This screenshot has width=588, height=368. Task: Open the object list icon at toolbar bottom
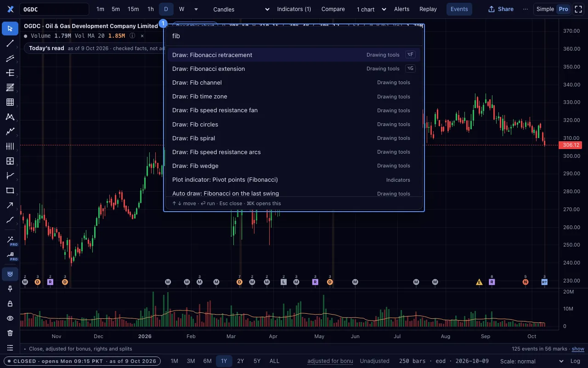tap(10, 348)
